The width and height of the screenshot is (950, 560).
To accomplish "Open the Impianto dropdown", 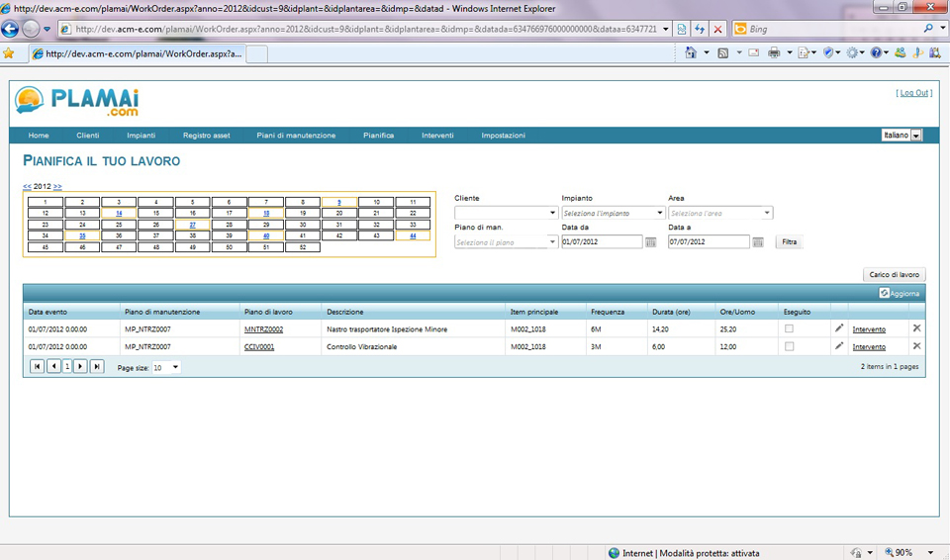I will click(x=659, y=213).
